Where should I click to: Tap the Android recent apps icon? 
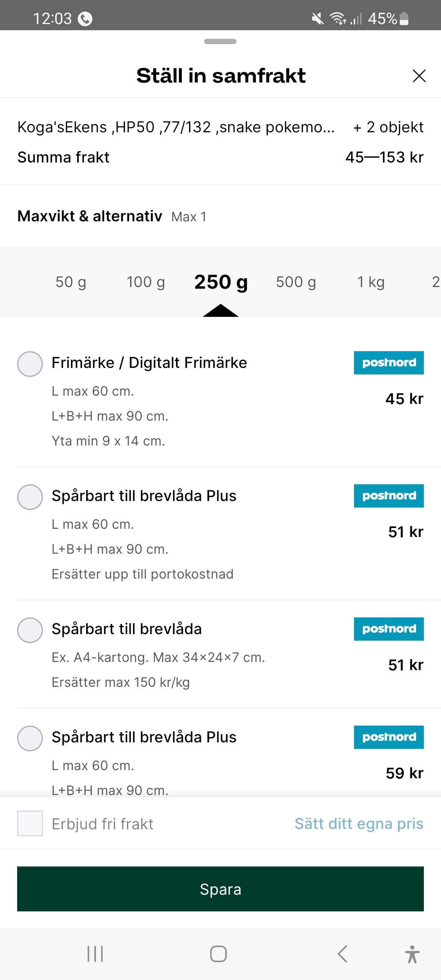[x=95, y=954]
